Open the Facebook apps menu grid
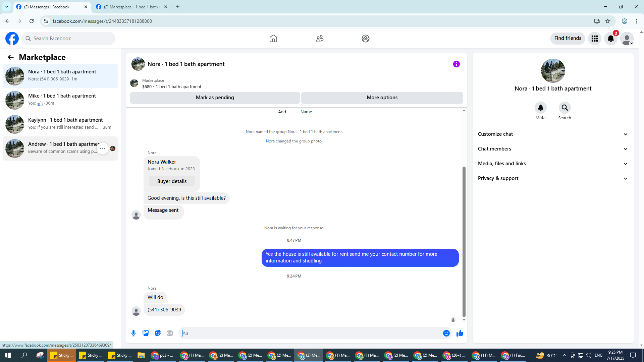The width and height of the screenshot is (644, 362). (595, 39)
